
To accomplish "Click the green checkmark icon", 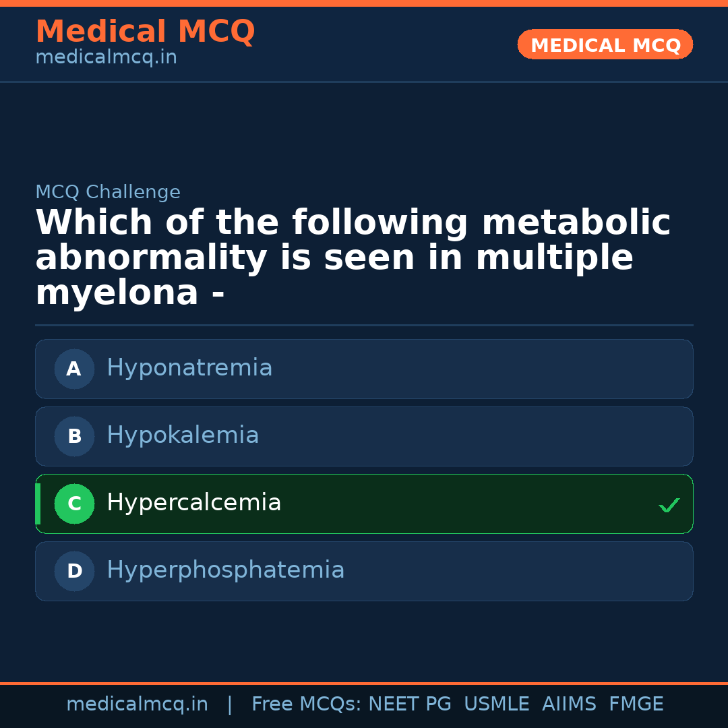I will pos(669,505).
